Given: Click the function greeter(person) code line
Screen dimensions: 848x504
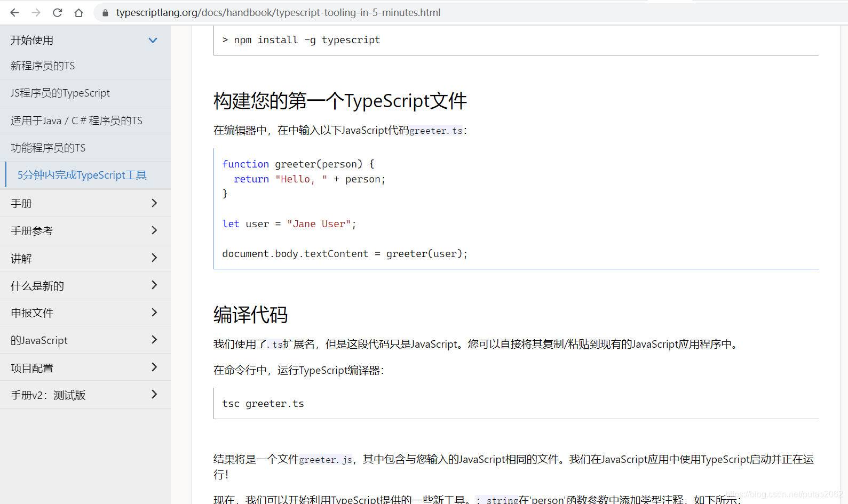Looking at the screenshot, I should (x=298, y=164).
